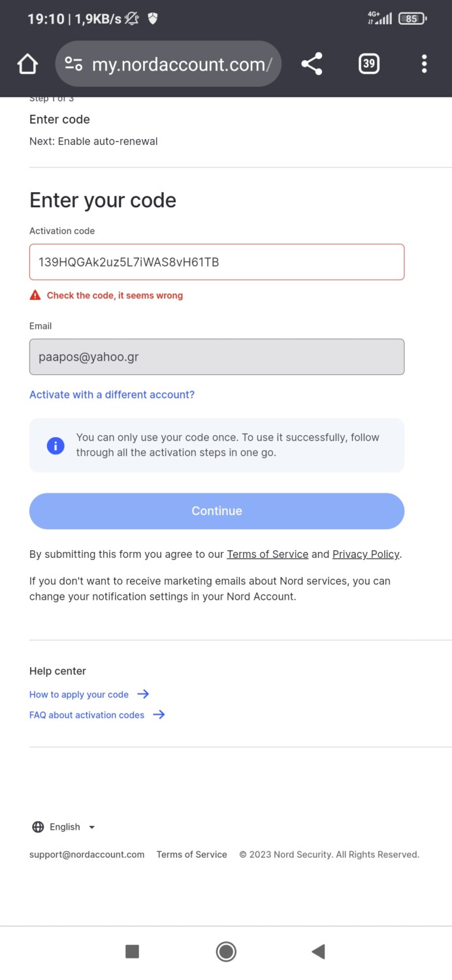Screen dimensions: 452x980
Task: Tap the red warning triangle icon
Action: (35, 295)
